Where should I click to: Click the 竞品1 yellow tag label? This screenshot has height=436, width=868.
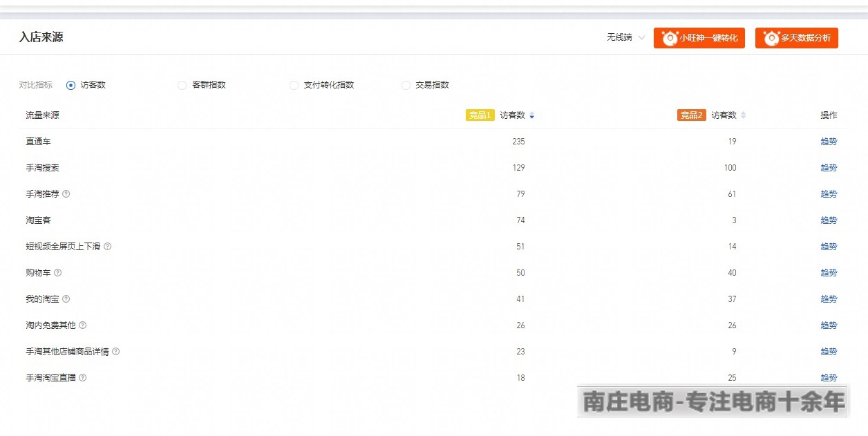480,115
